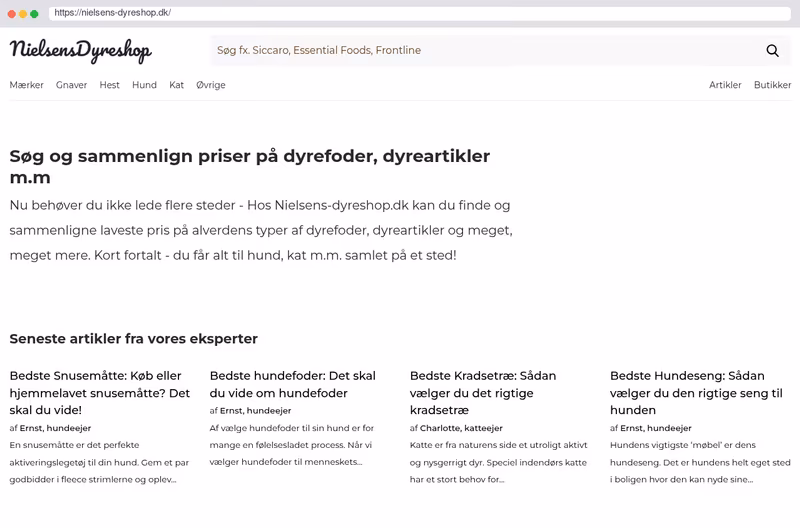800x528 pixels.
Task: Click the green maximize window button
Action: [34, 14]
